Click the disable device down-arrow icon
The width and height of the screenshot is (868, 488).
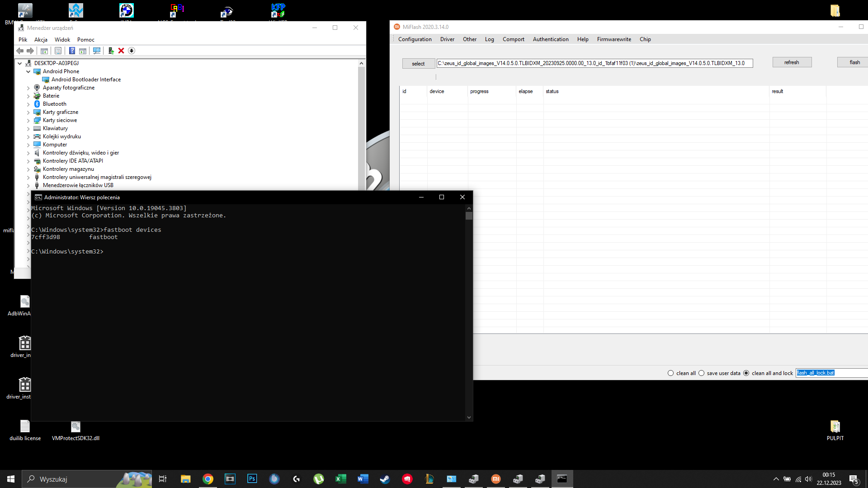[x=132, y=51]
